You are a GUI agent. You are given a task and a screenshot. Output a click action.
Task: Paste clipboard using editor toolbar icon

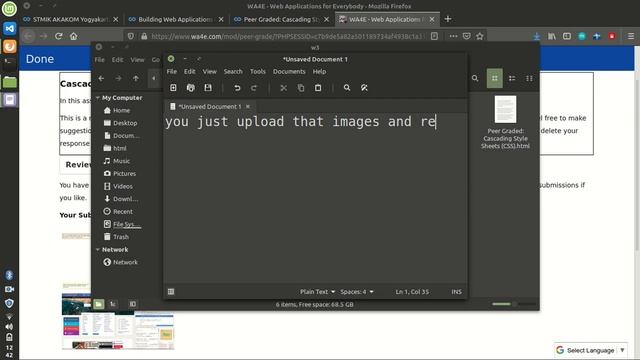pos(318,88)
